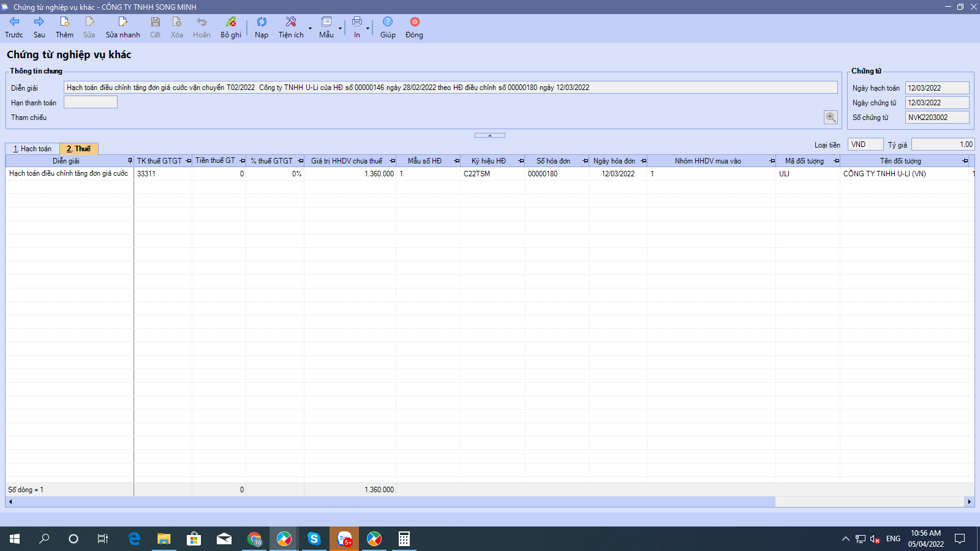Open Loại tiền VND currency box
The height and width of the screenshot is (551, 980).
865,144
